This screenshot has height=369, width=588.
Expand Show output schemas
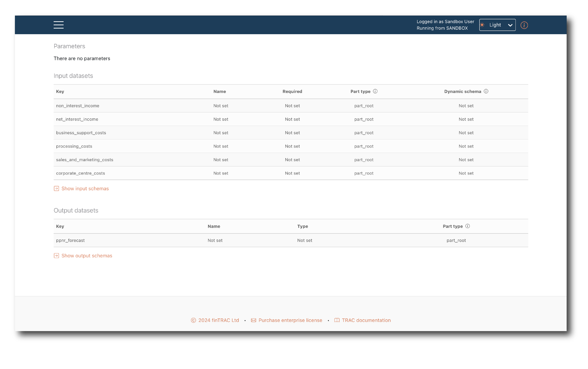(87, 256)
